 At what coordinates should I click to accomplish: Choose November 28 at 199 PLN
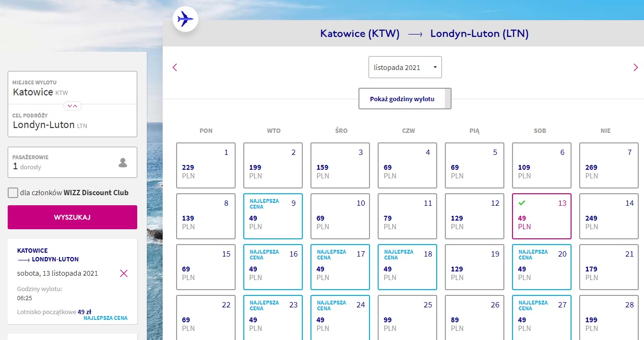[x=609, y=317]
